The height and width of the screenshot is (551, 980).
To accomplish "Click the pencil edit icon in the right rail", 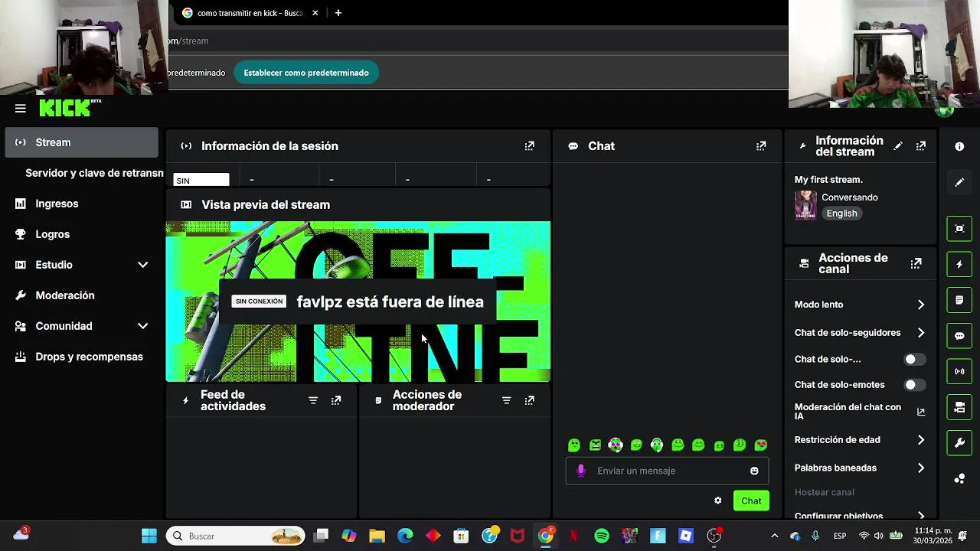I will [x=959, y=182].
